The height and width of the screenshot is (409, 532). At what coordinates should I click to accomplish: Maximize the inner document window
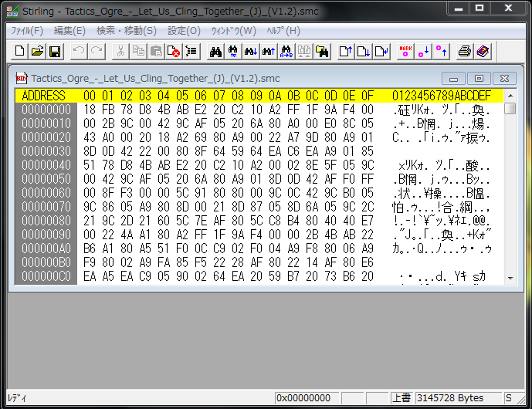479,79
